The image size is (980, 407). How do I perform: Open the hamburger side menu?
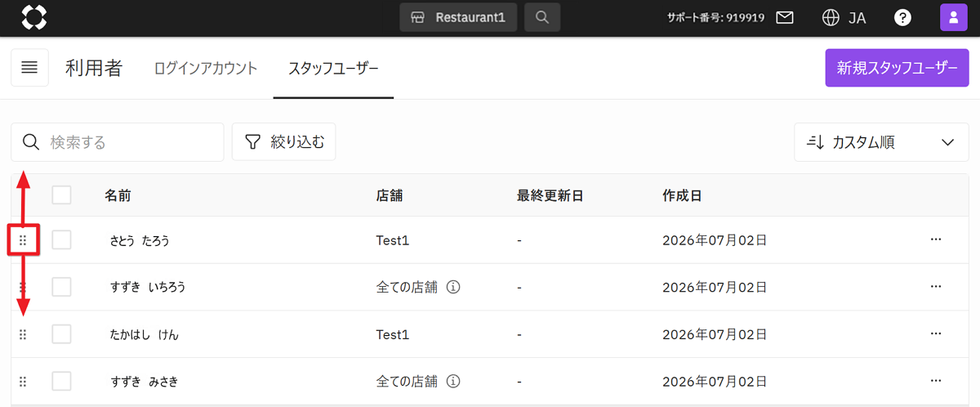pos(29,68)
